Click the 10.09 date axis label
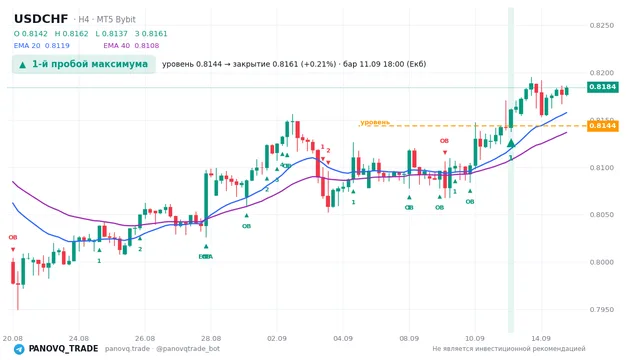 click(475, 338)
